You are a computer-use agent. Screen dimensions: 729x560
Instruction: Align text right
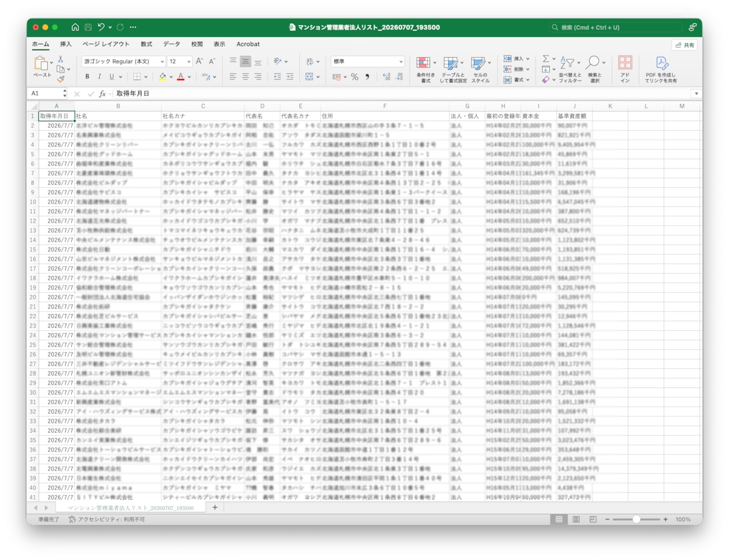[x=258, y=76]
